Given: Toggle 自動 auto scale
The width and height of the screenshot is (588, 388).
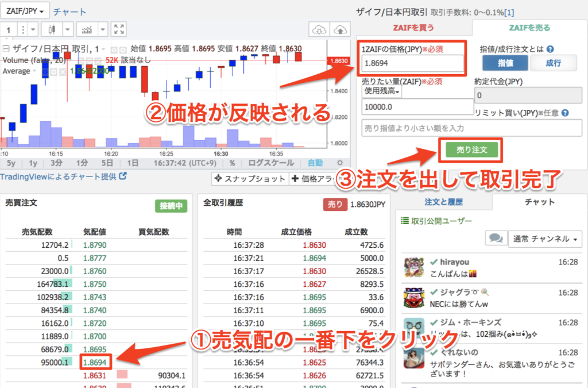Looking at the screenshot, I should (315, 163).
